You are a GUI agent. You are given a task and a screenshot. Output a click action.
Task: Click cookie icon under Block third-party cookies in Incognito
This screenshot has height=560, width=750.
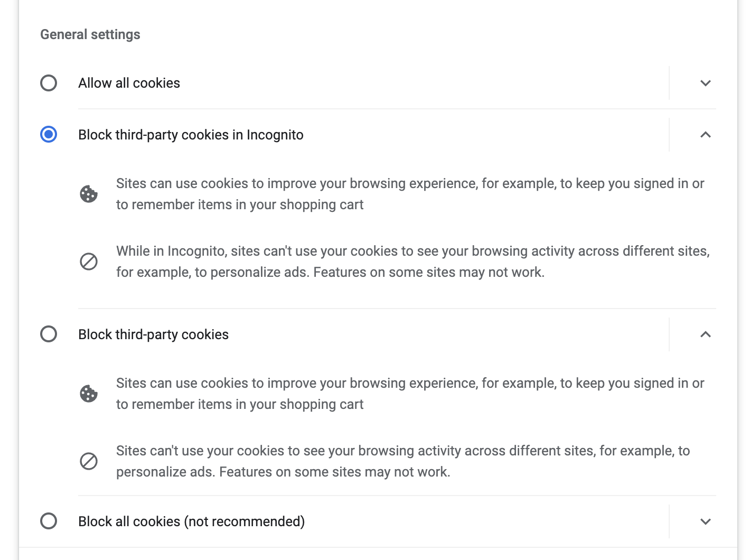tap(89, 194)
